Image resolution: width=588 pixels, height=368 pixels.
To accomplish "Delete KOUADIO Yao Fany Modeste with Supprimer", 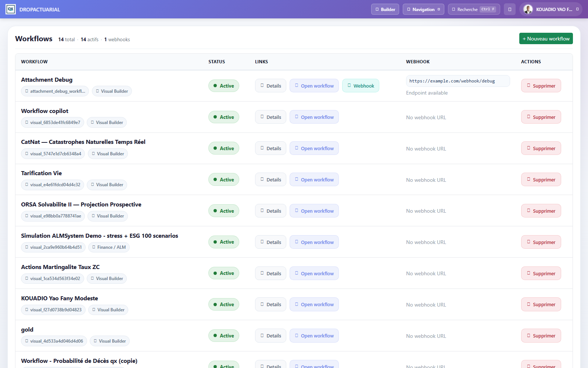I will click(x=541, y=304).
